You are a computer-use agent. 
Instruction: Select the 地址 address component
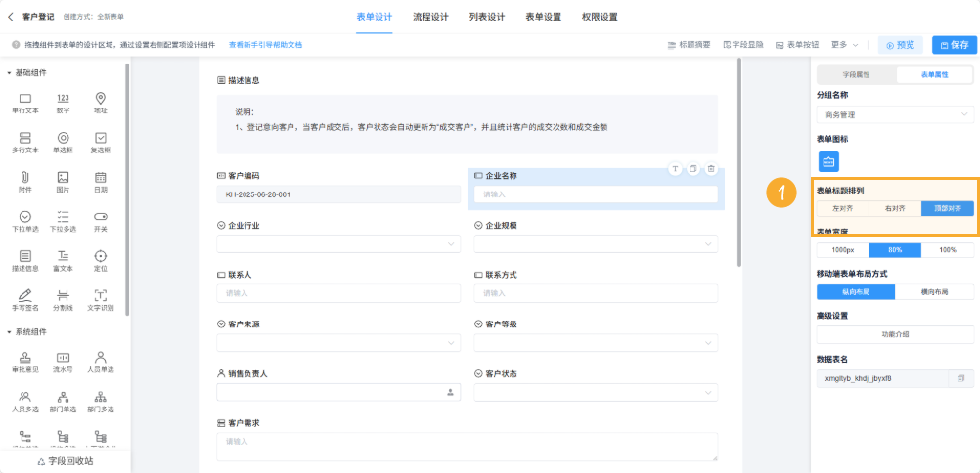100,103
